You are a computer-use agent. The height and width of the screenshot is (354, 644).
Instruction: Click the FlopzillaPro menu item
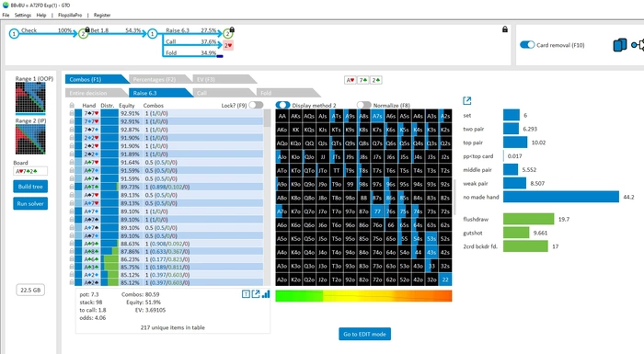(70, 15)
